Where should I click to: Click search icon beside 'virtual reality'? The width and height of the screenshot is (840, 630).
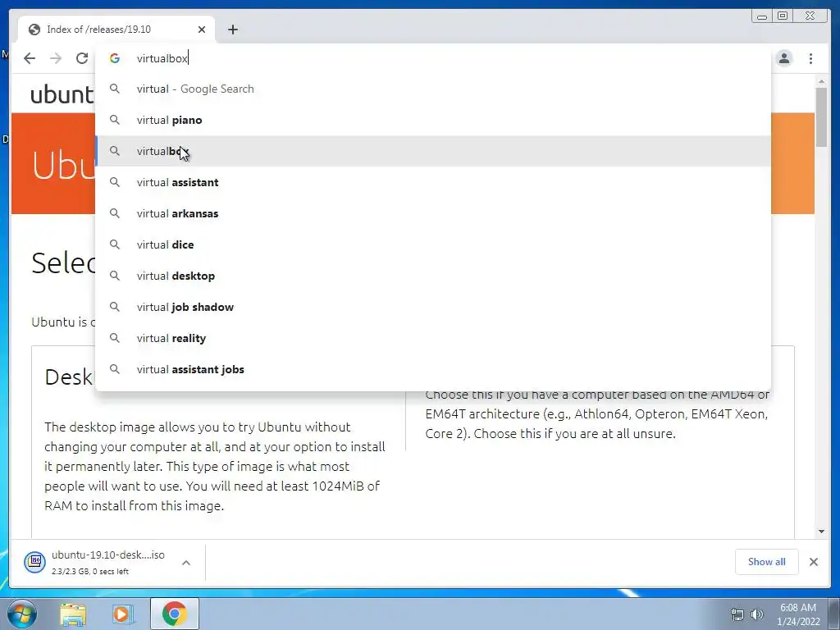[115, 338]
